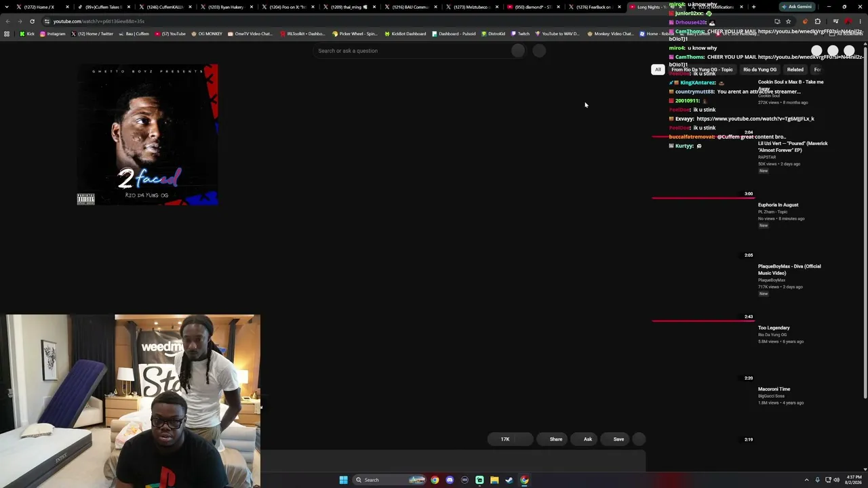Image resolution: width=868 pixels, height=488 pixels.
Task: Open Lil Uzi Vert Poured video
Action: pos(793,146)
